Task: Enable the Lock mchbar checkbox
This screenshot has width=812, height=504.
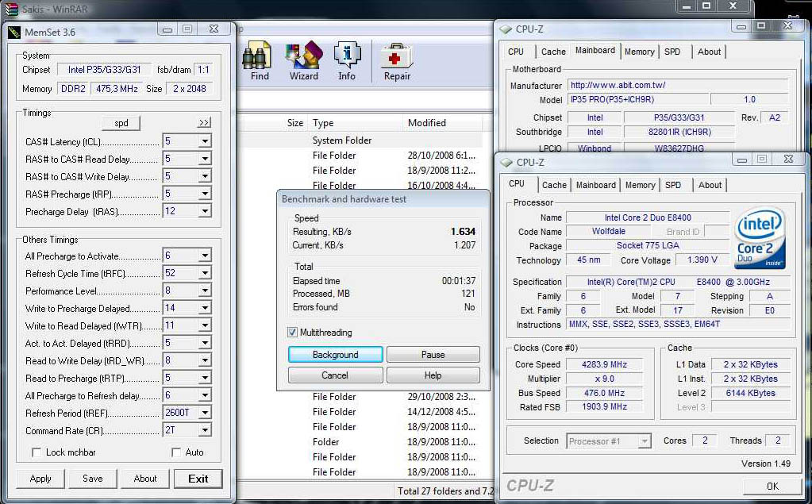Action: point(37,452)
